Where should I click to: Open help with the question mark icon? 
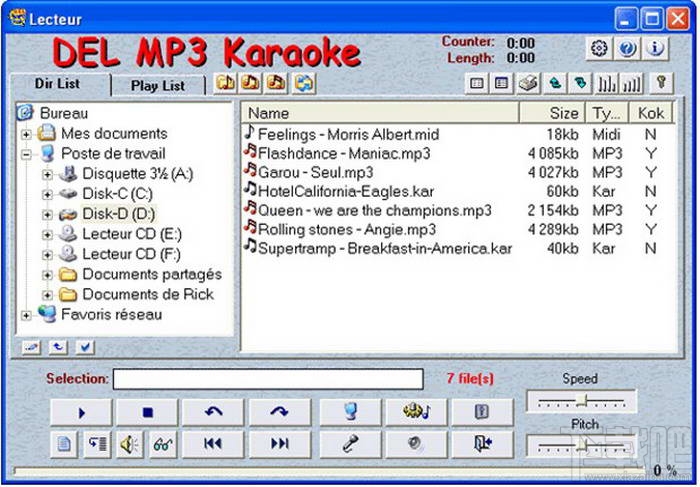point(627,48)
